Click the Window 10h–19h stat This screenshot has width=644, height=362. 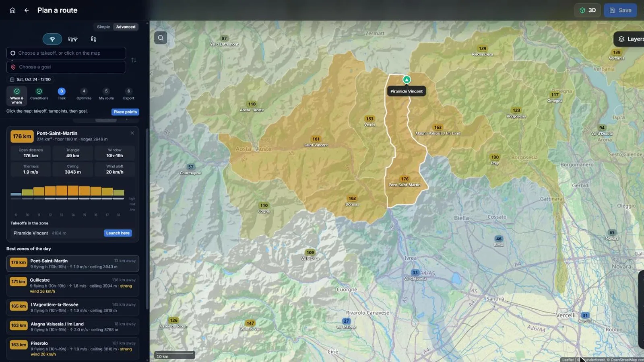coord(115,153)
